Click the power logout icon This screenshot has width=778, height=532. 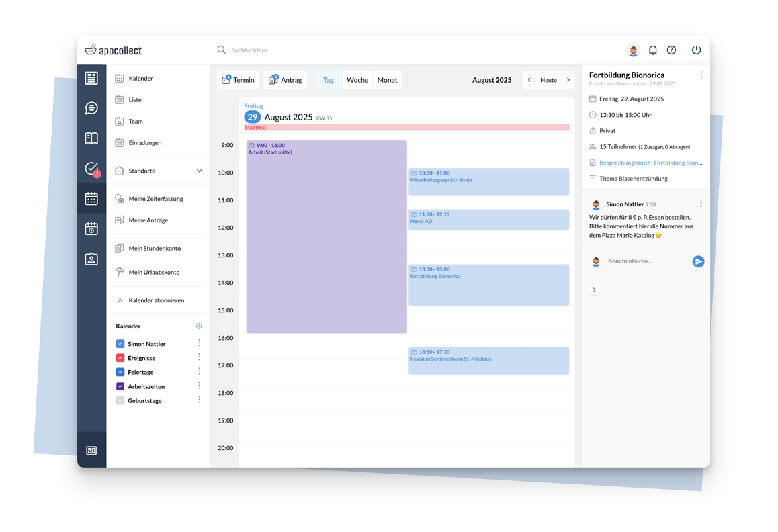click(x=696, y=50)
